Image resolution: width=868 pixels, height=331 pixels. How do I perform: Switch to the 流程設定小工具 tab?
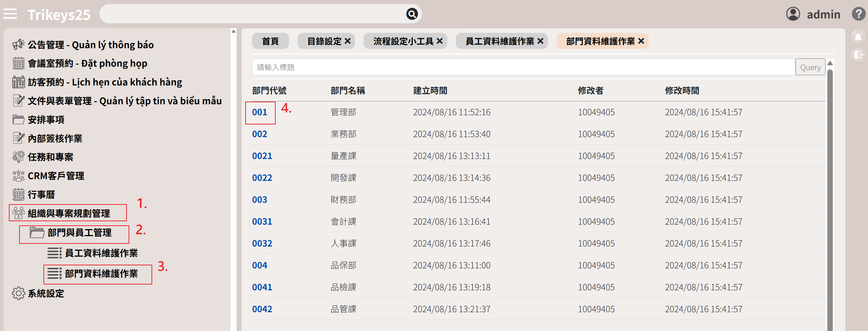[403, 41]
